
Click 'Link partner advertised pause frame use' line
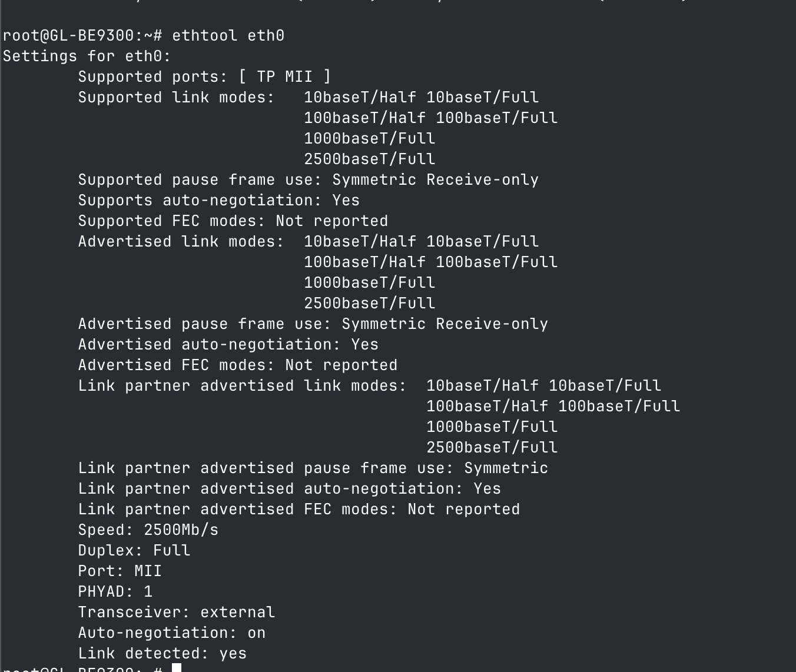313,468
